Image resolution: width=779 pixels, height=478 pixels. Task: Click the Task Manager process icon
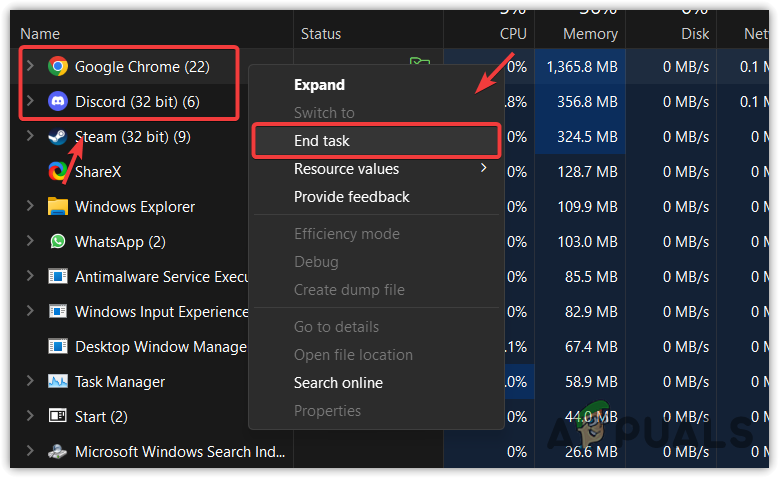point(58,382)
